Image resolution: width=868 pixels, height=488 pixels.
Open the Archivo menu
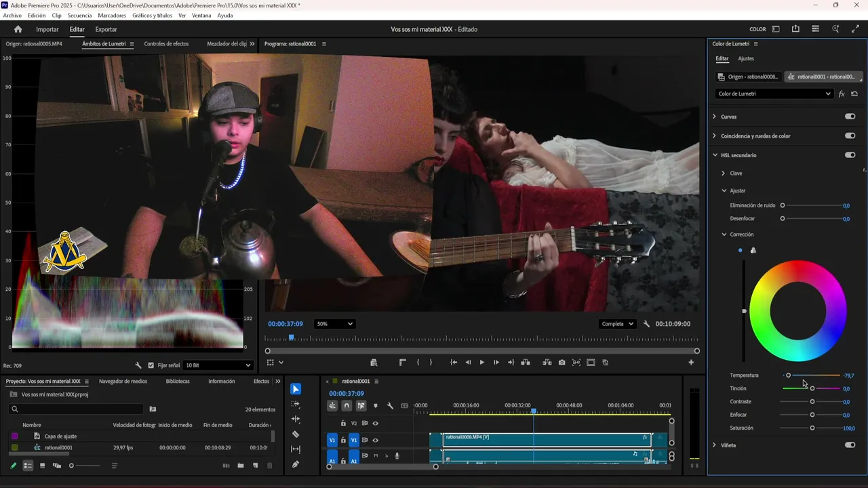(x=12, y=16)
